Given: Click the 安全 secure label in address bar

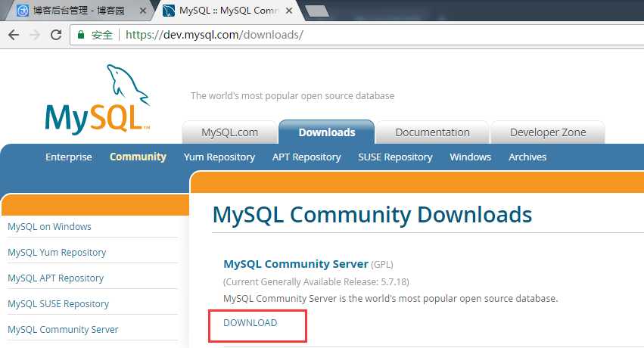Looking at the screenshot, I should click(102, 35).
